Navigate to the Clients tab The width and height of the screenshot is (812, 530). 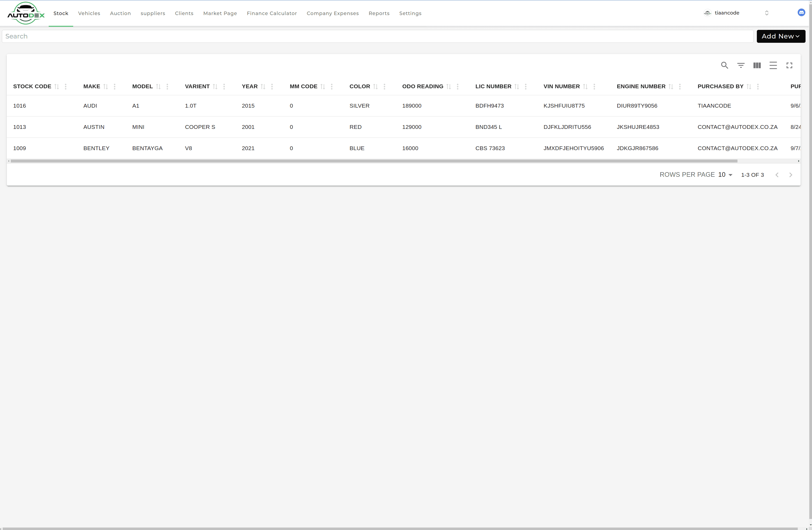(184, 13)
